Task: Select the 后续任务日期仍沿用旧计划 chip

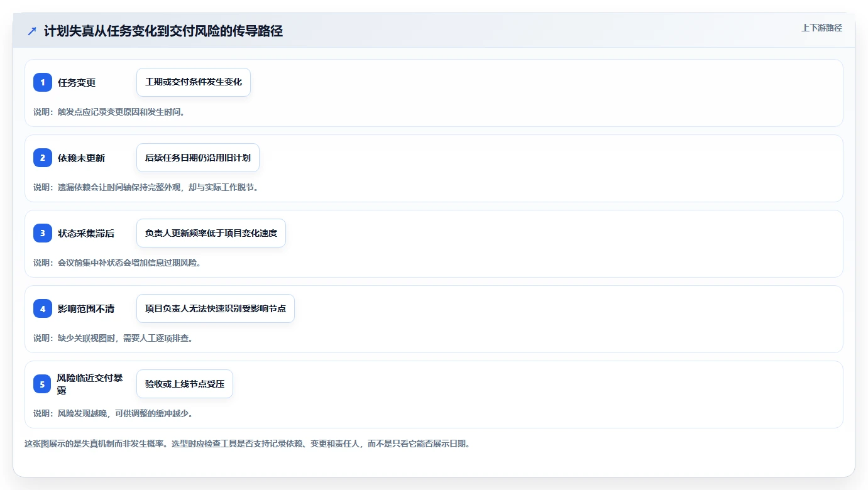Action: (198, 158)
